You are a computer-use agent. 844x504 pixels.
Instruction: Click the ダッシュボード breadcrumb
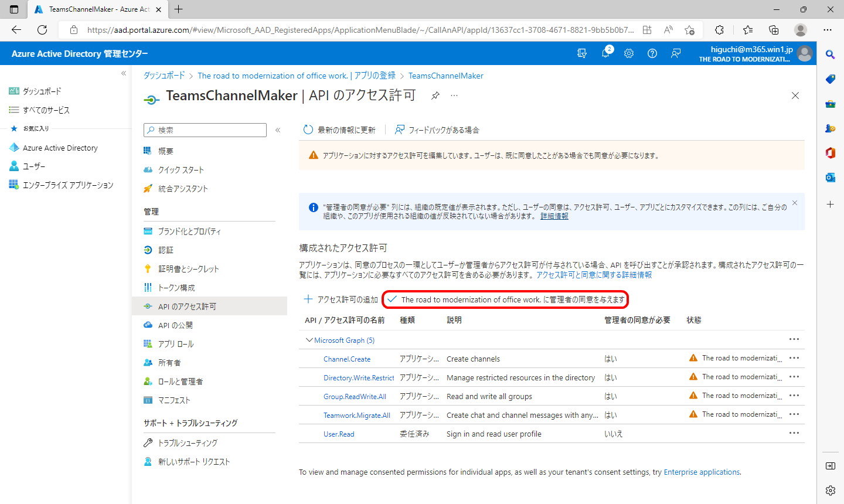pos(164,76)
